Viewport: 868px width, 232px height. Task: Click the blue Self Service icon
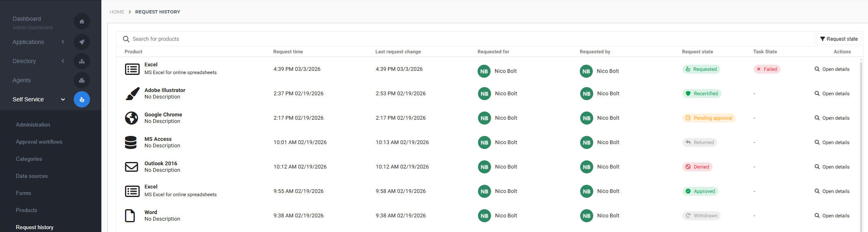(82, 99)
